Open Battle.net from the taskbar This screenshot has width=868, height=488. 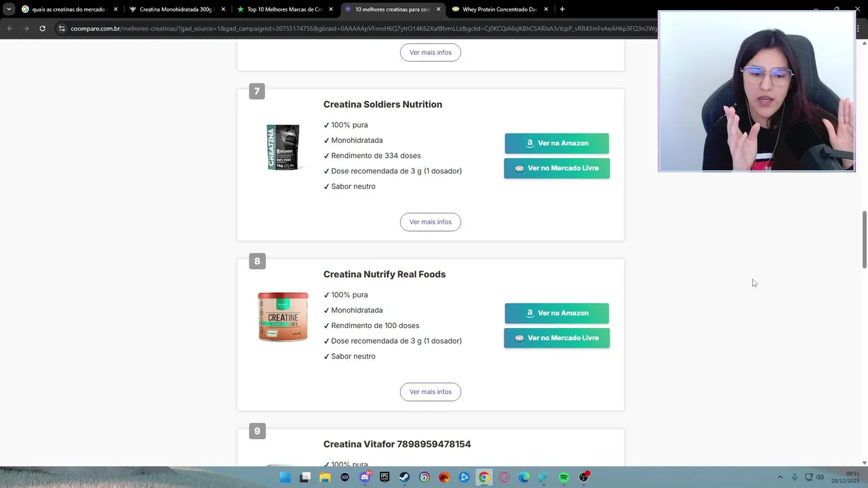click(x=464, y=477)
